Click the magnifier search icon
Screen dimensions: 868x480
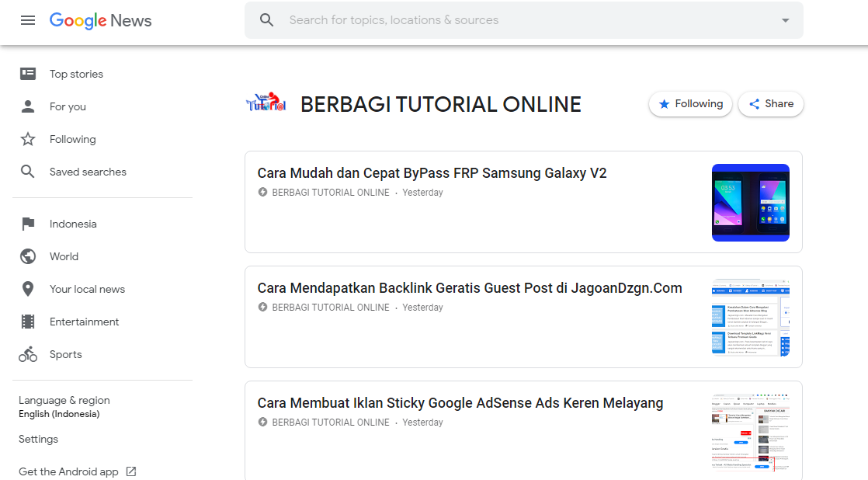click(x=267, y=20)
